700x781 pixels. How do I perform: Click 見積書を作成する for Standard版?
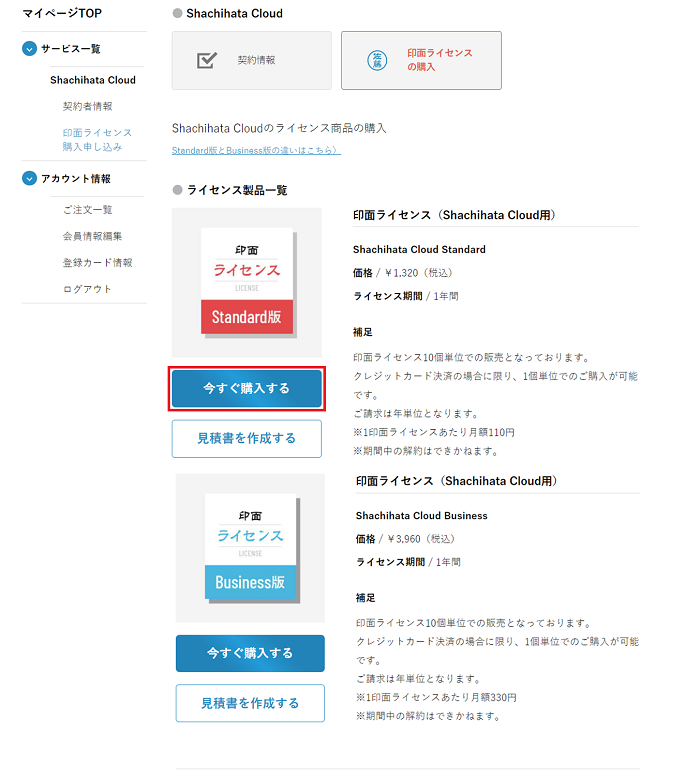[x=246, y=438]
